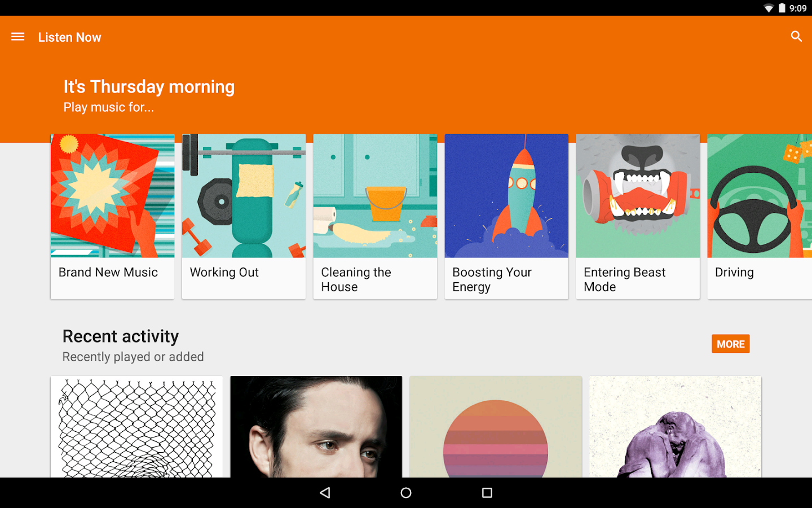Click the 'It's Thursday morning' heading
This screenshot has width=812, height=508.
click(149, 86)
